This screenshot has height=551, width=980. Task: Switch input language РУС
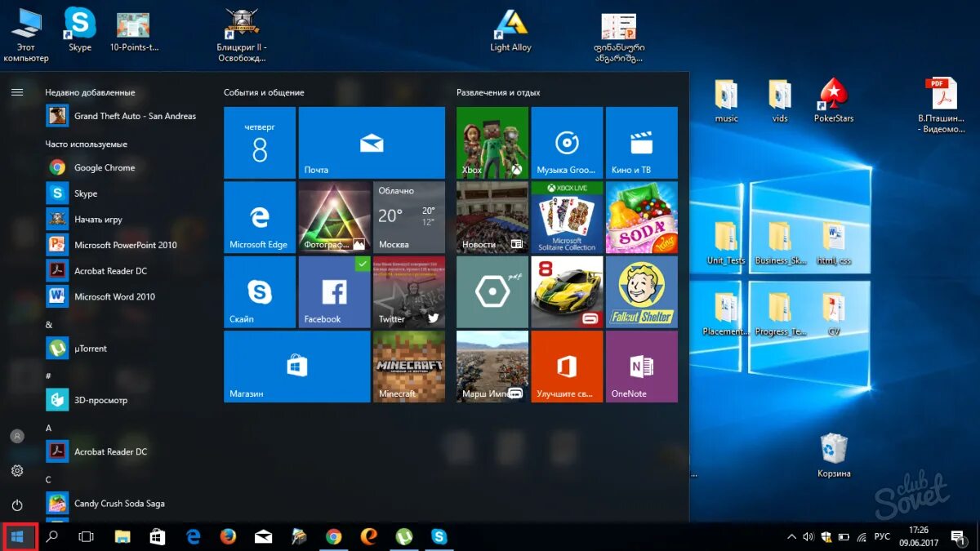pos(882,536)
